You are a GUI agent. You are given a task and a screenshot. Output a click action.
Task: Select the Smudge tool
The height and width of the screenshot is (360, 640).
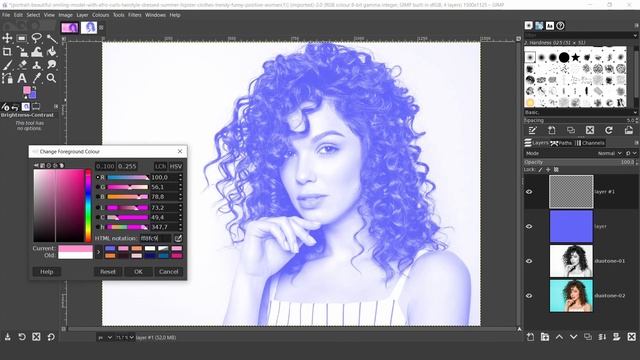point(51,65)
